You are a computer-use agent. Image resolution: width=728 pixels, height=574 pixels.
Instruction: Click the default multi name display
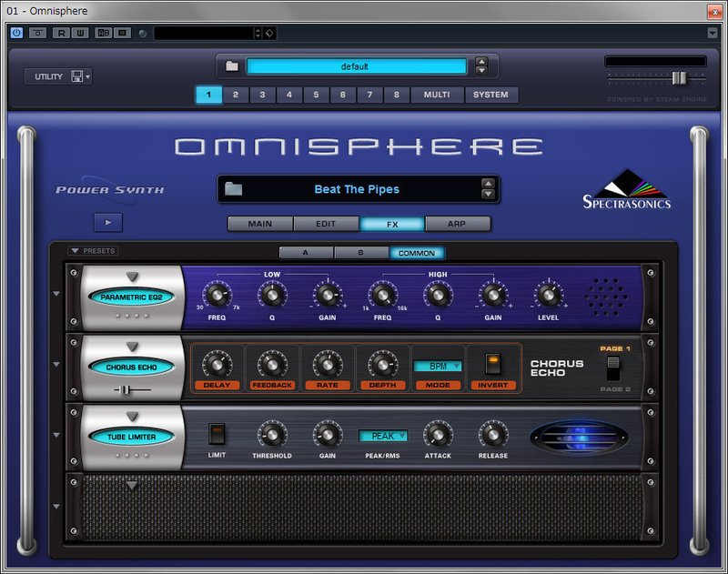coord(356,66)
